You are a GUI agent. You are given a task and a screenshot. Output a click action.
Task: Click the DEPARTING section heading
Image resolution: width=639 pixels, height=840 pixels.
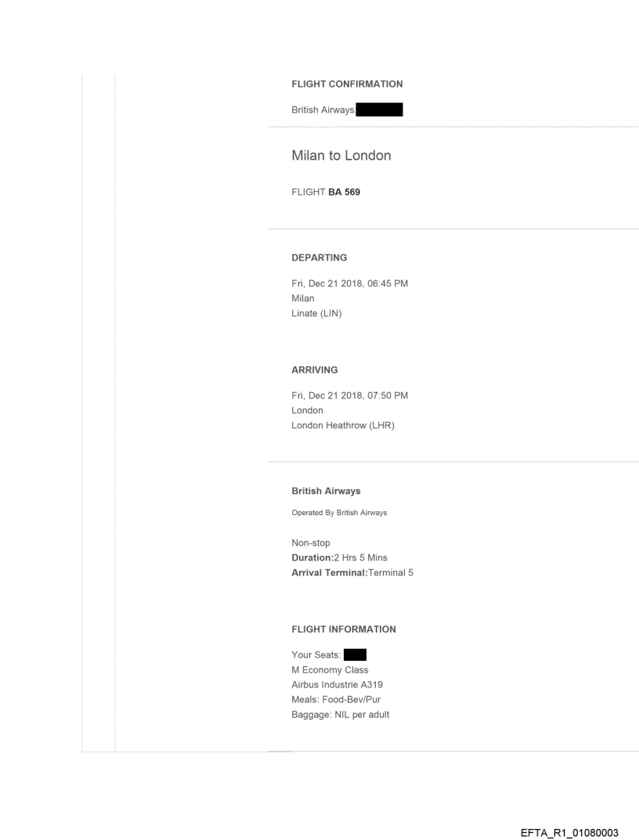319,258
